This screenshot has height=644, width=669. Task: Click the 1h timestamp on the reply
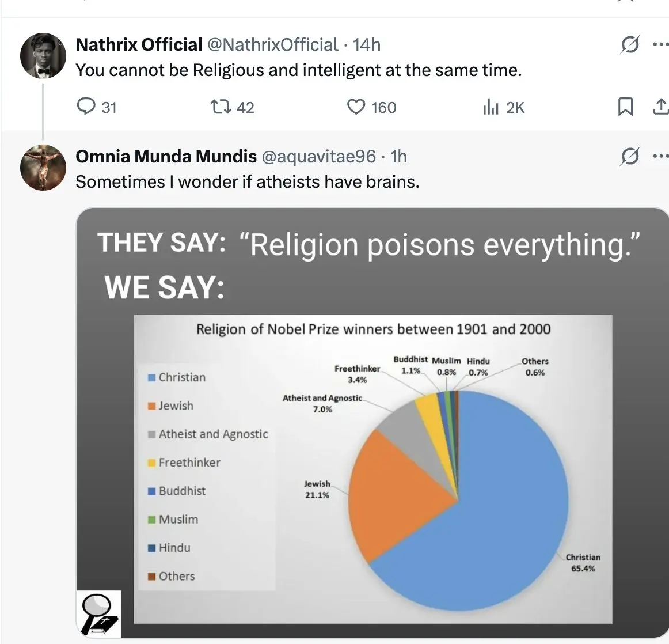pos(399,156)
